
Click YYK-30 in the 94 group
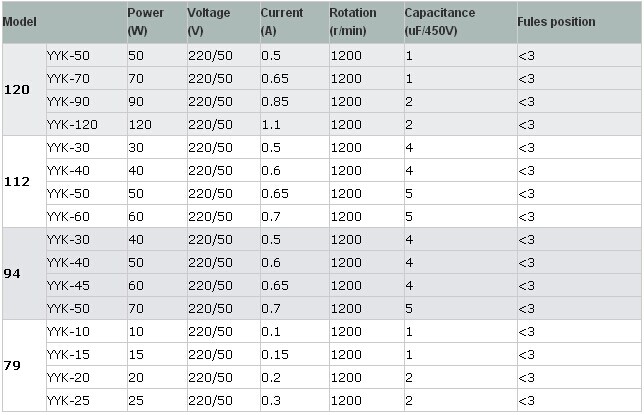point(68,240)
